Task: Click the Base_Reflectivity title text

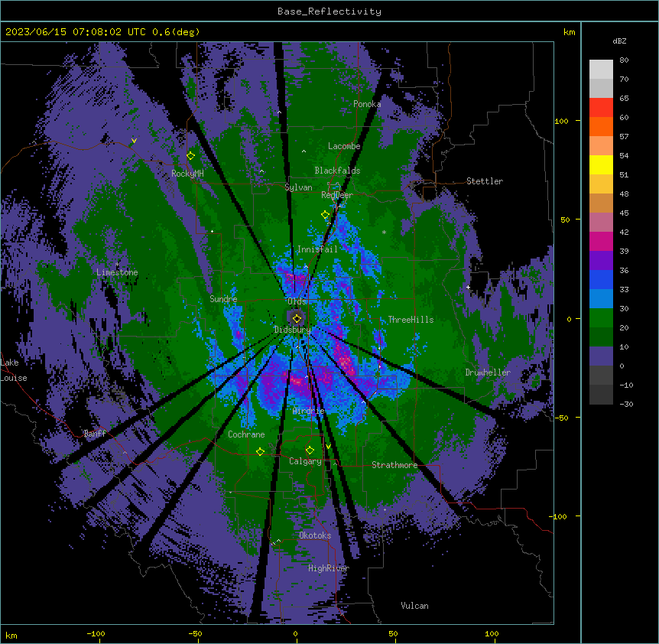Action: click(x=329, y=11)
